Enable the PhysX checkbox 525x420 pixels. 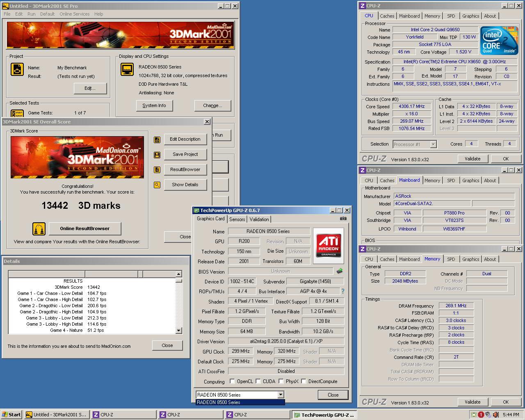(281, 381)
